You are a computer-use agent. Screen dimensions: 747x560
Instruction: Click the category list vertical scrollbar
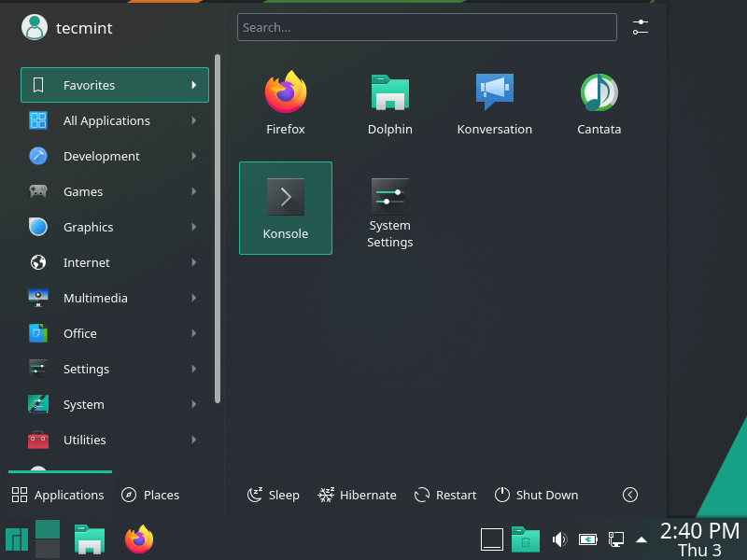tap(218, 229)
